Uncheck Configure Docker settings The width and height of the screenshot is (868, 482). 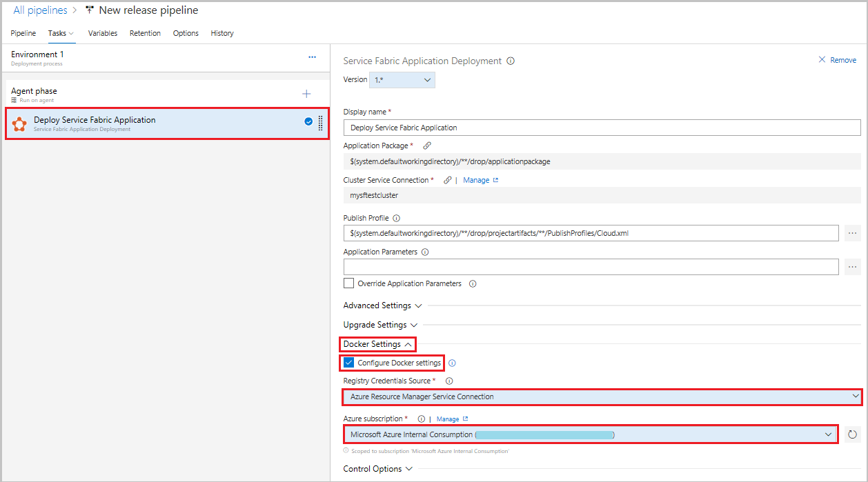[x=349, y=363]
